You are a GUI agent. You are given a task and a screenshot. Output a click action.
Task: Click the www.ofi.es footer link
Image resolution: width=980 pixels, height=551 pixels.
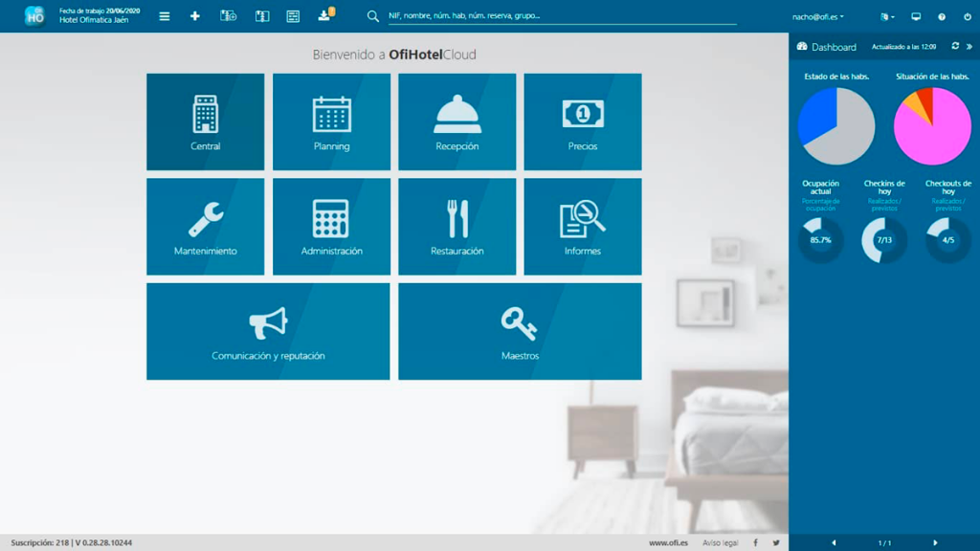(668, 542)
